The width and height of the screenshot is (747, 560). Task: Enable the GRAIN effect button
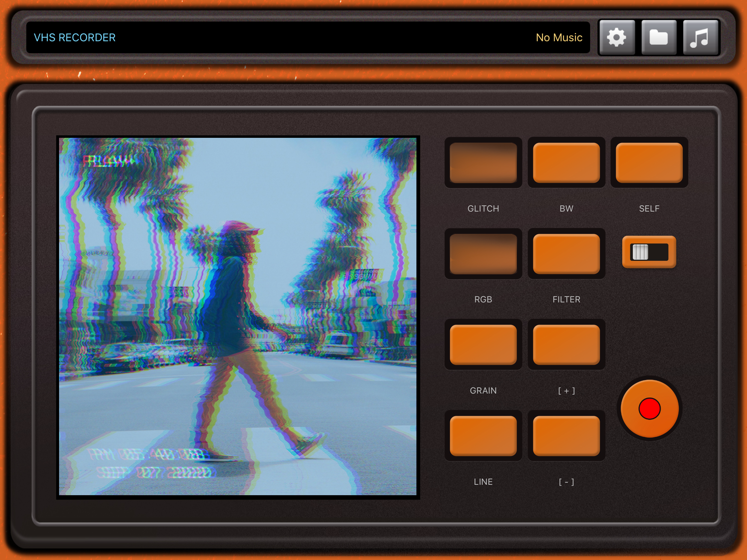click(x=483, y=345)
